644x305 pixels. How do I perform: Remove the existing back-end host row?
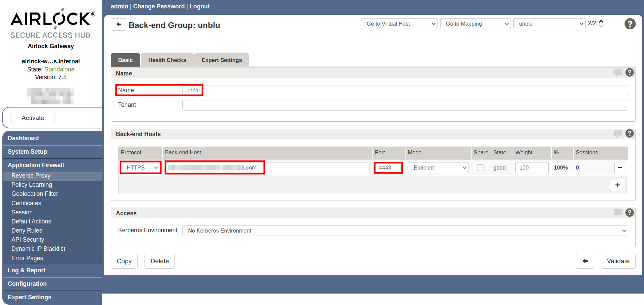click(619, 167)
